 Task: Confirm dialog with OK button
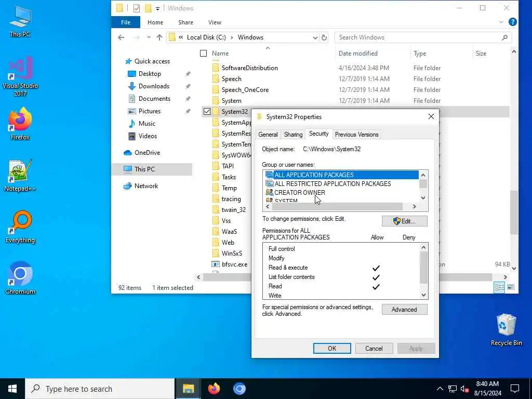click(332, 349)
